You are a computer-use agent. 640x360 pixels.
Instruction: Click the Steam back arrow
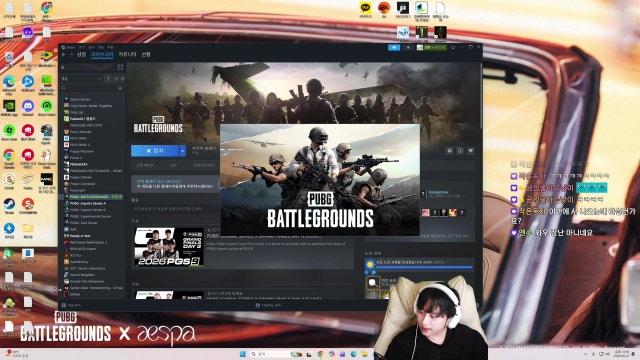tap(64, 54)
